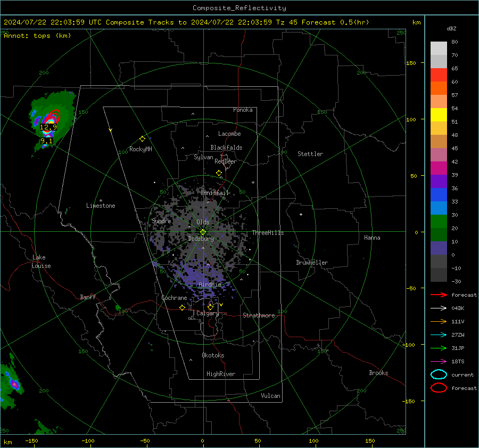Click the red forecast ellipses on northwest storm

(x=53, y=117)
